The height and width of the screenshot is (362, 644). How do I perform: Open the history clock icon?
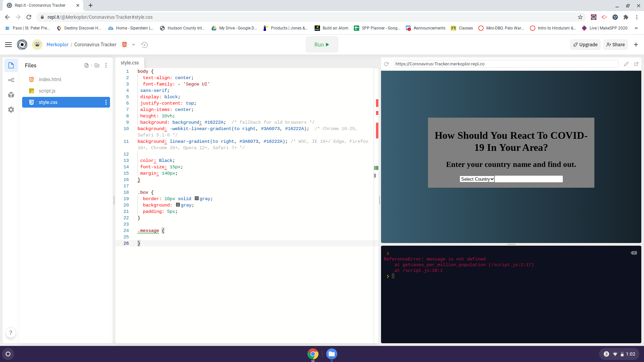(145, 45)
